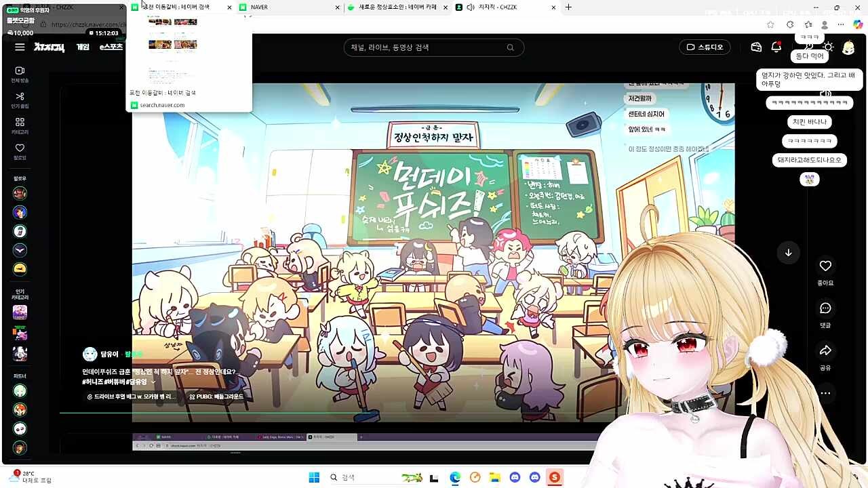
Task: Open the cheese wallet icon in the header
Action: 756,47
